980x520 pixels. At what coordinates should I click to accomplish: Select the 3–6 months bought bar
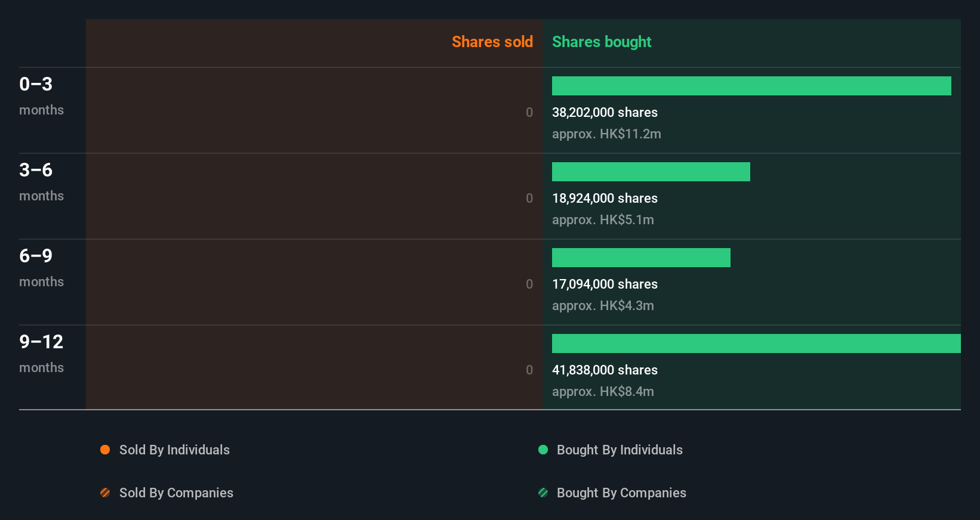[651, 172]
